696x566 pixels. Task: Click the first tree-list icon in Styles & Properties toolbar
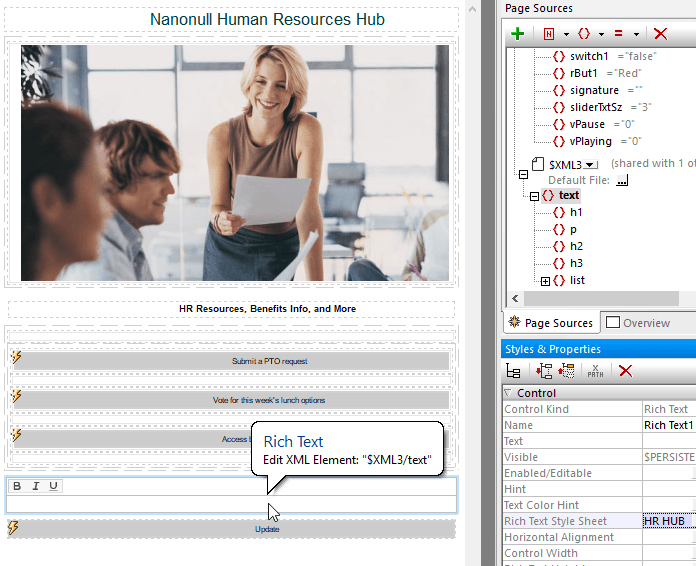pyautogui.click(x=513, y=371)
